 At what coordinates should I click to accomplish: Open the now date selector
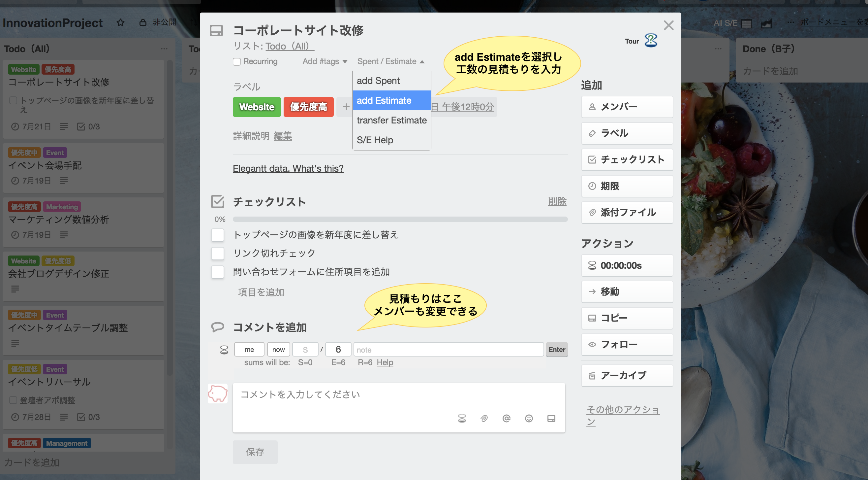279,350
